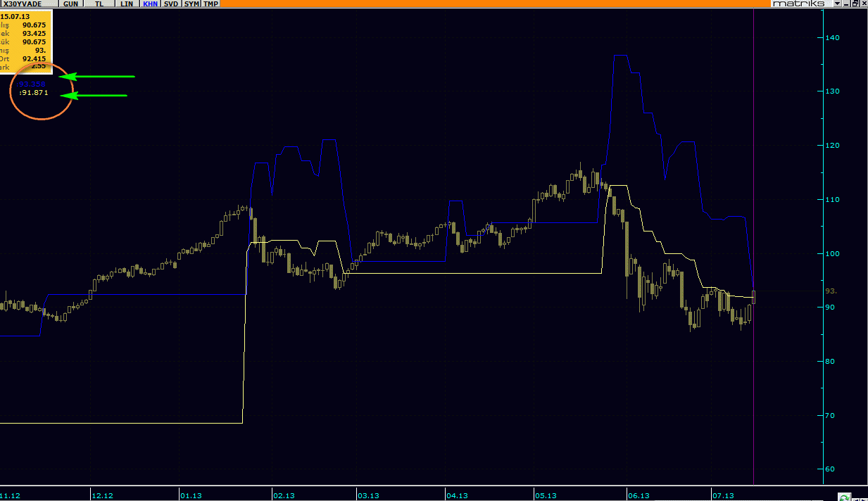The image size is (868, 501).
Task: Click the blue indicator value 93.358
Action: [x=32, y=84]
